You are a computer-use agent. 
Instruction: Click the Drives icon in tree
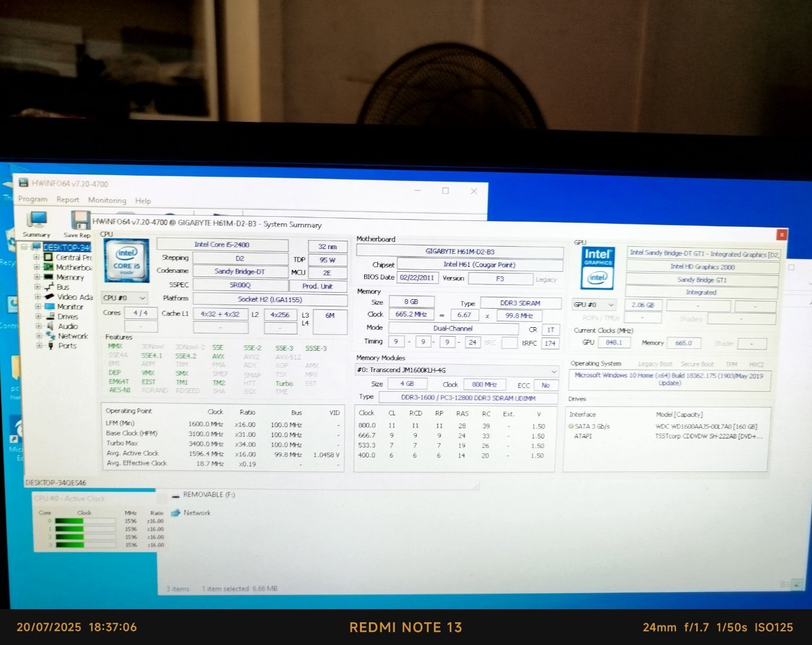49,317
